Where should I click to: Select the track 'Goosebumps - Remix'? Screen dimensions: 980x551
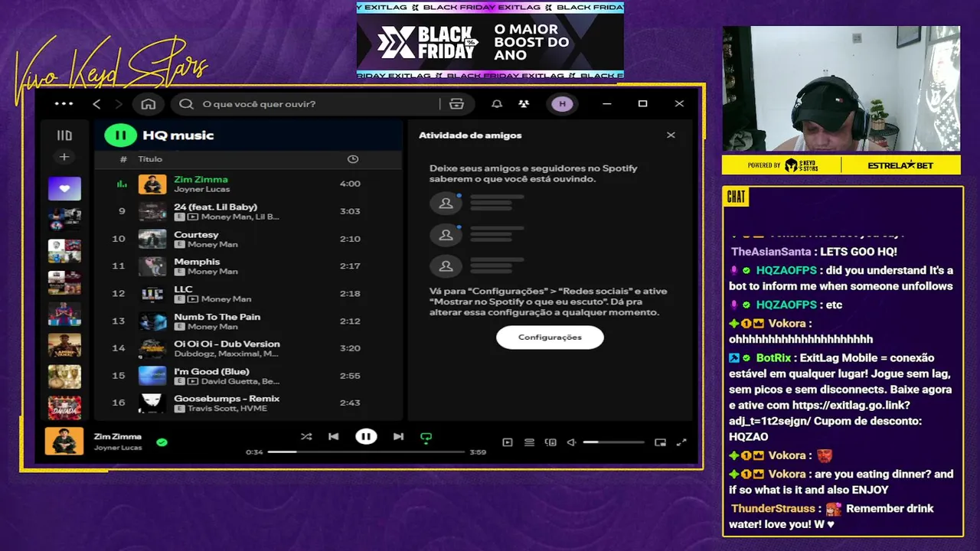pos(227,399)
